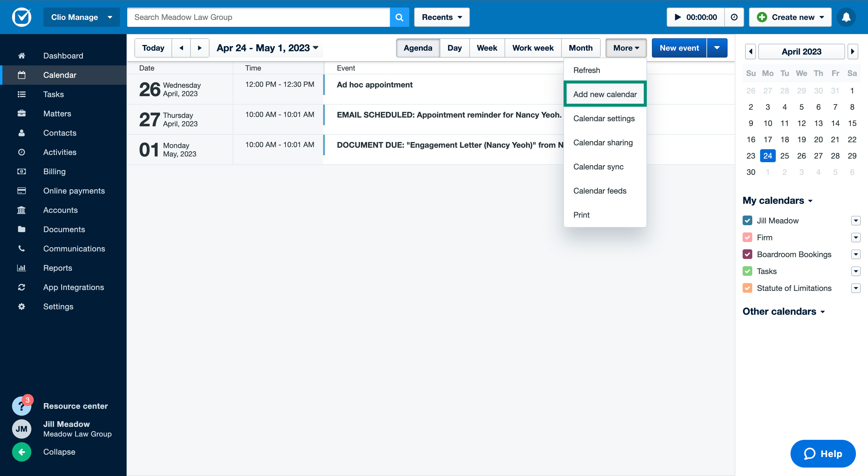Open the time entry clock icon
This screenshot has height=476, width=868.
(734, 17)
